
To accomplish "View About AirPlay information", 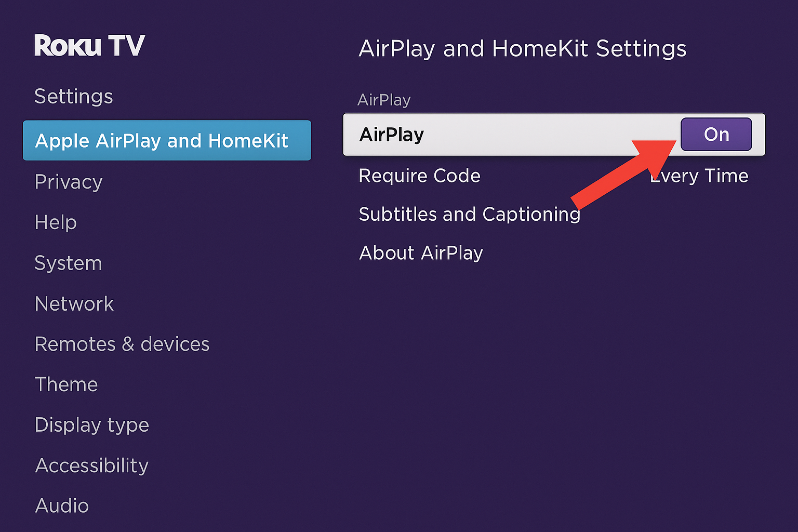I will [x=421, y=253].
